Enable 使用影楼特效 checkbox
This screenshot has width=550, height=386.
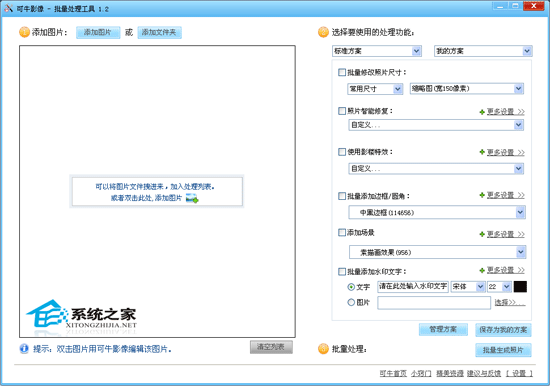(x=342, y=152)
